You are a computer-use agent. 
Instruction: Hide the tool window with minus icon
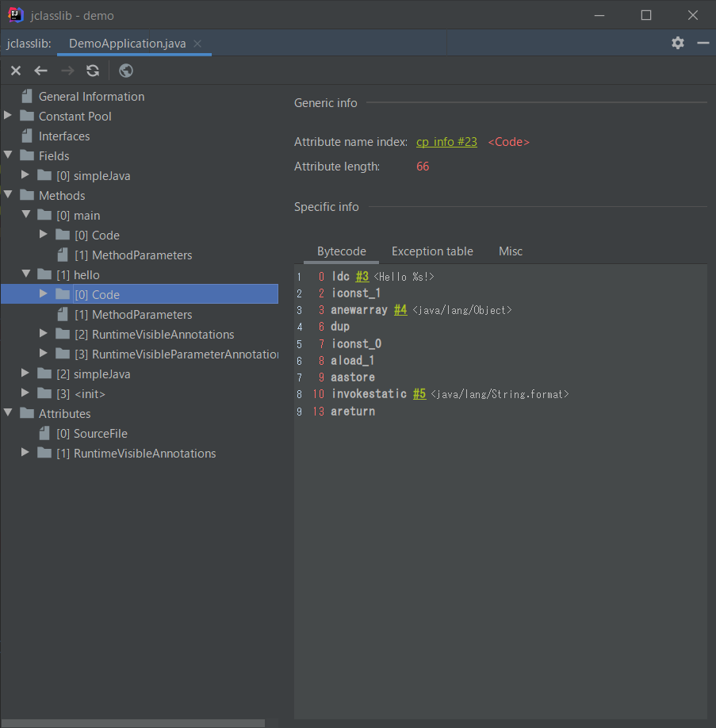[x=703, y=43]
